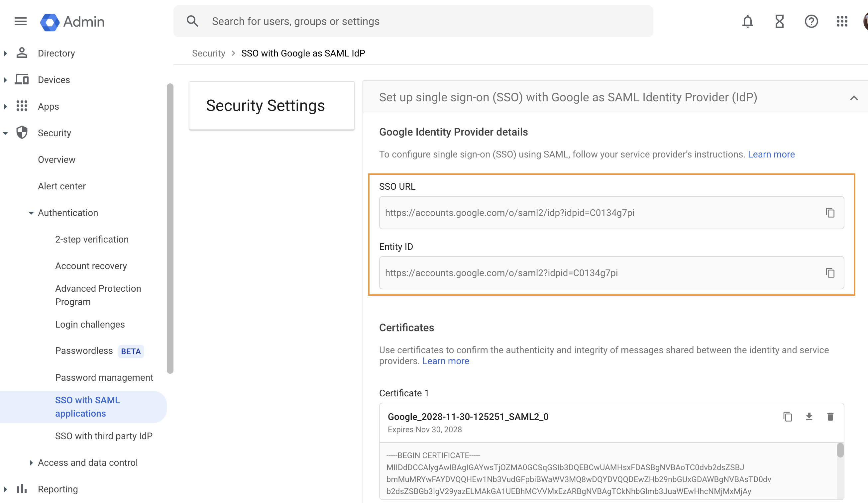This screenshot has height=503, width=868.
Task: Expand Access and data control arrow
Action: (31, 463)
